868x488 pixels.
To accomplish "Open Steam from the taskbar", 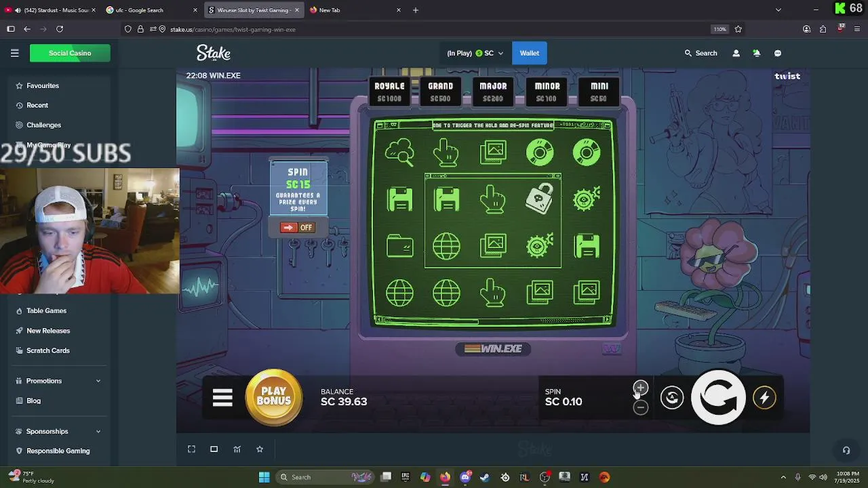I will click(485, 477).
